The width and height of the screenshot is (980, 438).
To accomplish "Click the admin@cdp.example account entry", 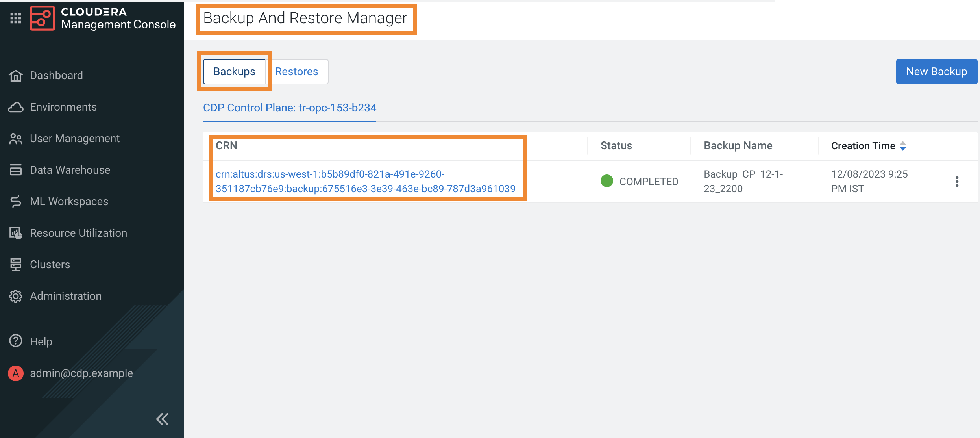I will [x=81, y=373].
